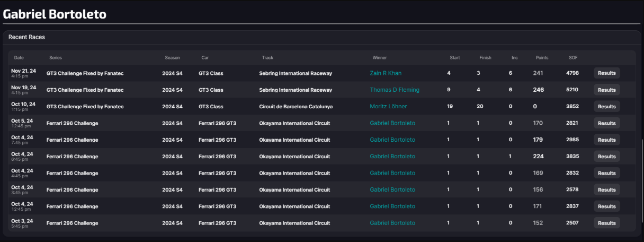The width and height of the screenshot is (644, 242).
Task: Open Results for Oct 4 7:45 pm race
Action: (606, 140)
